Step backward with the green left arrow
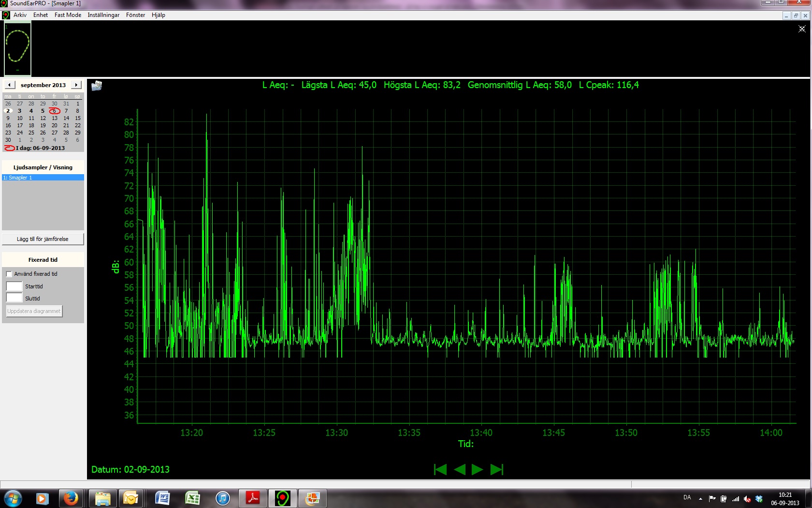 460,469
